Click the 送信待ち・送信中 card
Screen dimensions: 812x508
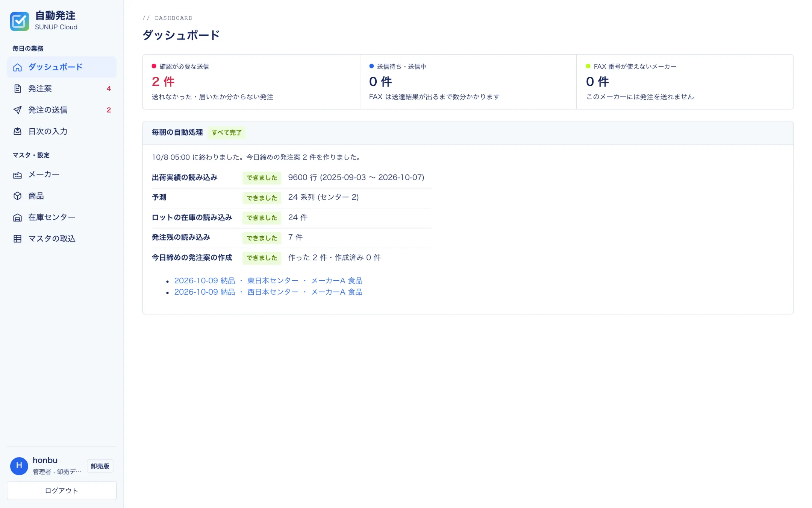click(468, 82)
